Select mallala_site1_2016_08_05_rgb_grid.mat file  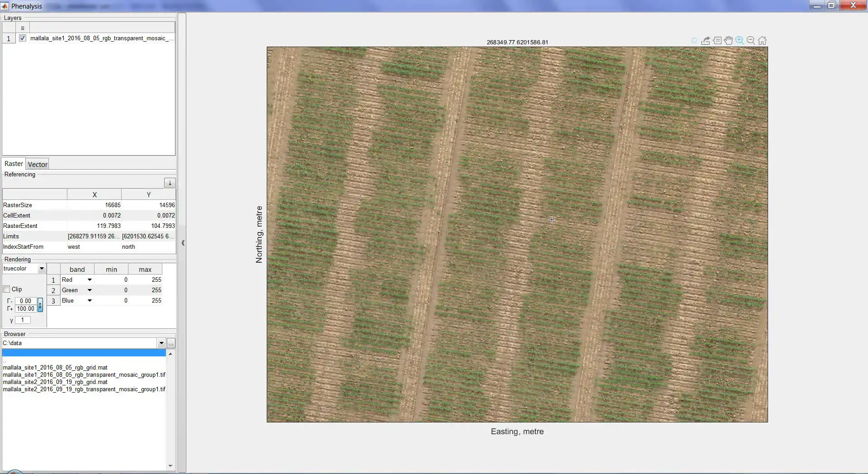[x=55, y=368]
